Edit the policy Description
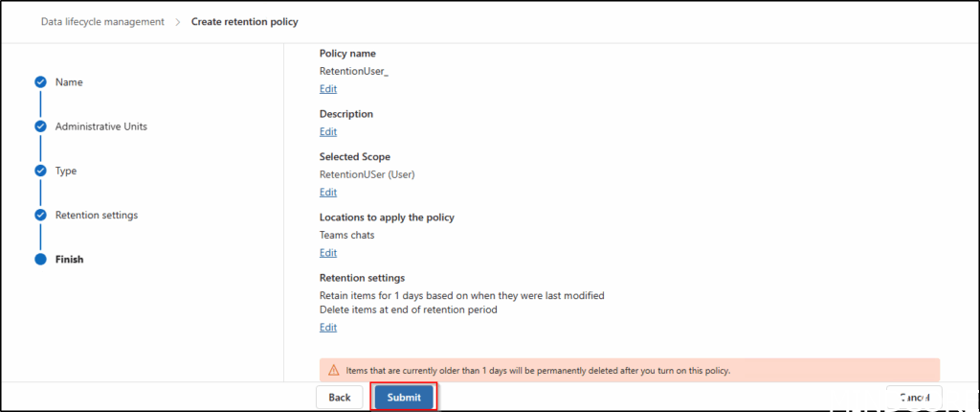The image size is (980, 412). tap(328, 132)
